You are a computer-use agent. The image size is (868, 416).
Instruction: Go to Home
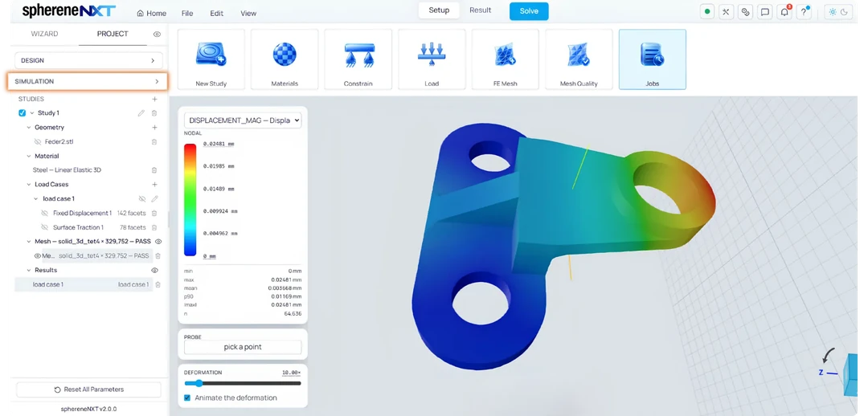tap(152, 14)
